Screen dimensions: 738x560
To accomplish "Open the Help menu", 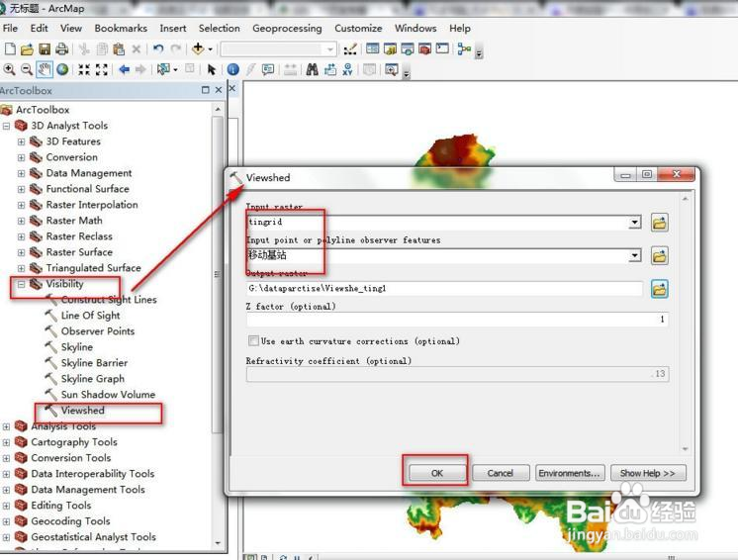I will point(460,29).
